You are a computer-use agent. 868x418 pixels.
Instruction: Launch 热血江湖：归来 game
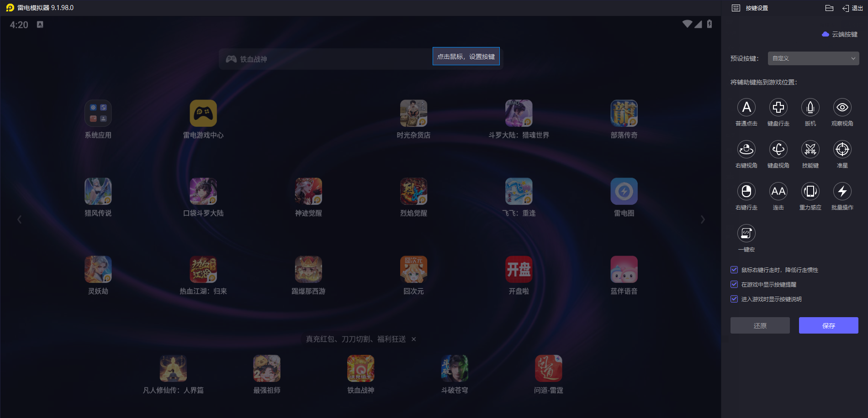point(203,269)
